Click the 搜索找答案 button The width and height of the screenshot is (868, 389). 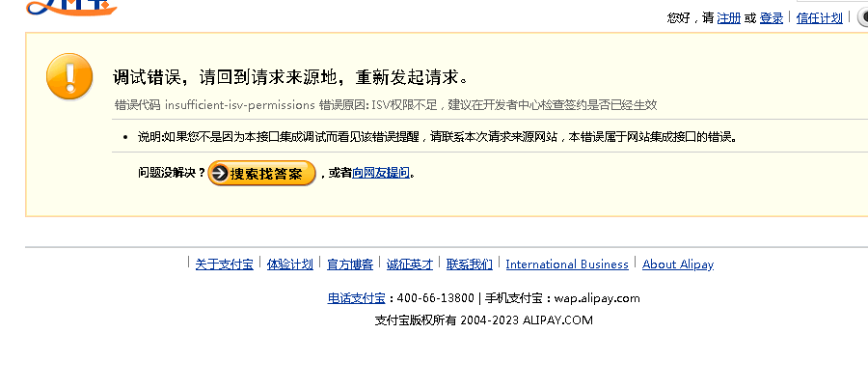tap(261, 174)
